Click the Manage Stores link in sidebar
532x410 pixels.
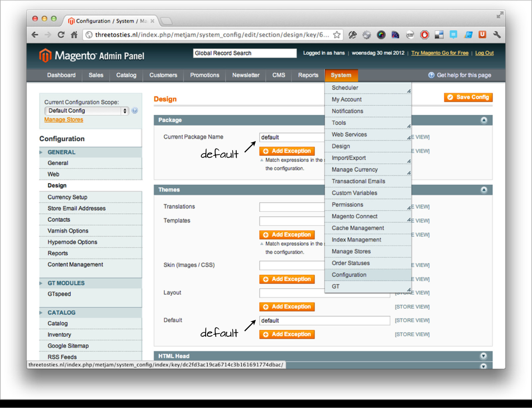(64, 119)
